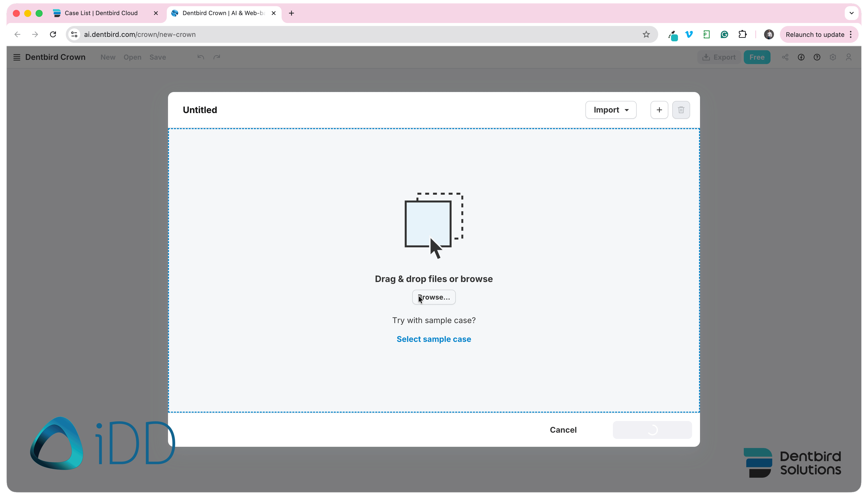
Task: Click the Open menu item
Action: tap(132, 57)
